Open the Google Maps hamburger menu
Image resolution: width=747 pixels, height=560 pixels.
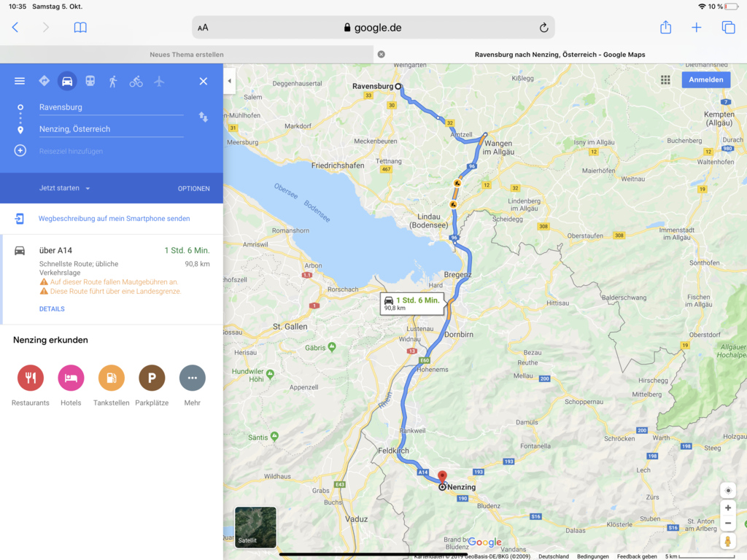[x=20, y=81]
